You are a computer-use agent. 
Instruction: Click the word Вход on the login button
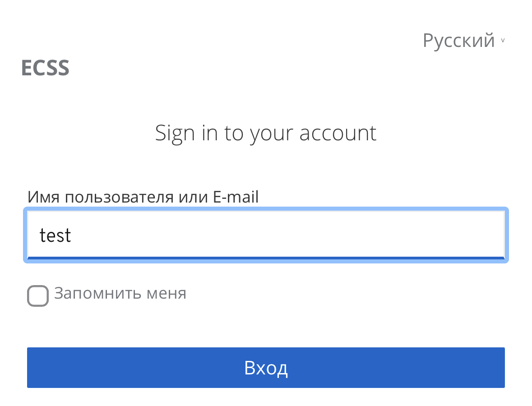[266, 368]
